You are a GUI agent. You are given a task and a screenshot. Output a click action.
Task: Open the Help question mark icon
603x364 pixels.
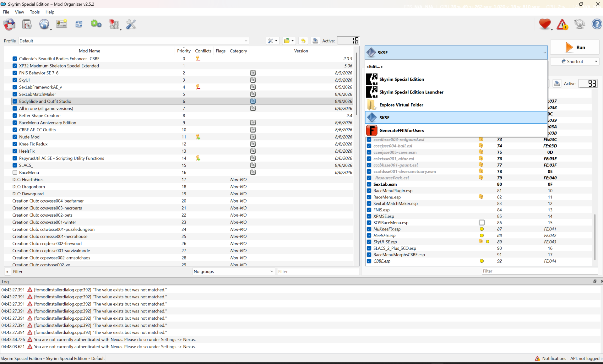[597, 24]
